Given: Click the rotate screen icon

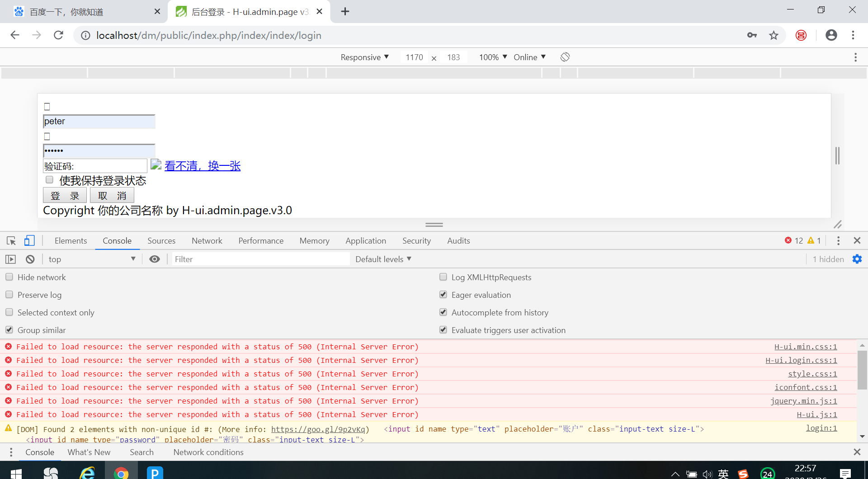Looking at the screenshot, I should point(565,57).
